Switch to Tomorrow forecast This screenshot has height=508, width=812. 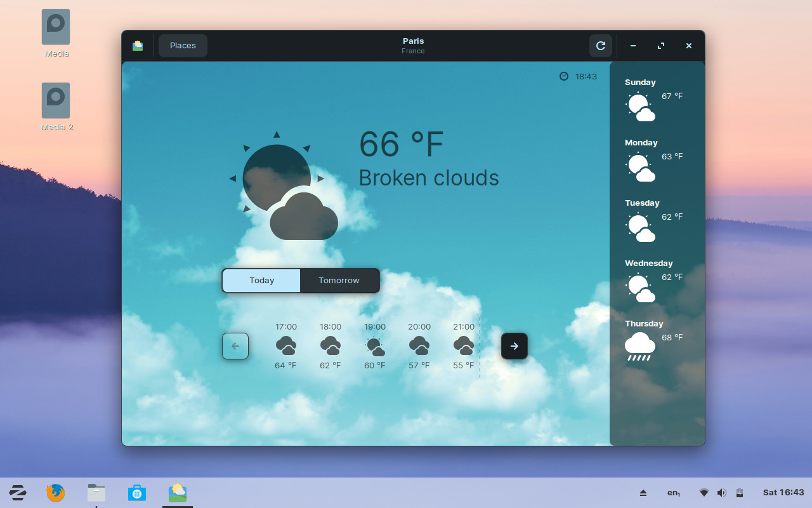click(x=339, y=281)
